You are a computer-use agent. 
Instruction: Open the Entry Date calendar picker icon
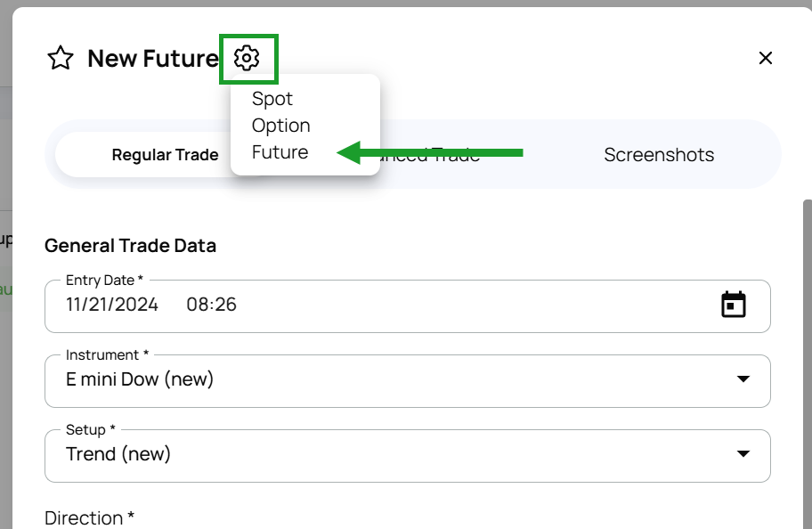tap(733, 305)
